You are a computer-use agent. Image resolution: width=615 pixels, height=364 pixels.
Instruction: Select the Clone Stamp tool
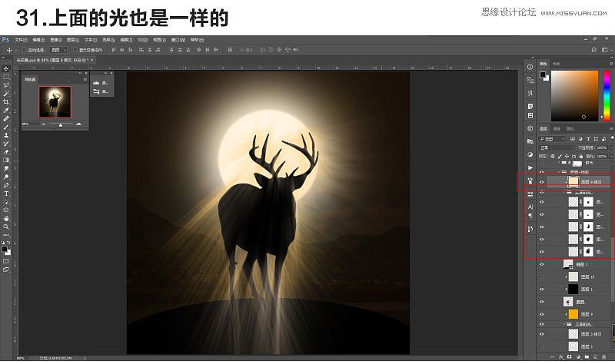pos(6,135)
